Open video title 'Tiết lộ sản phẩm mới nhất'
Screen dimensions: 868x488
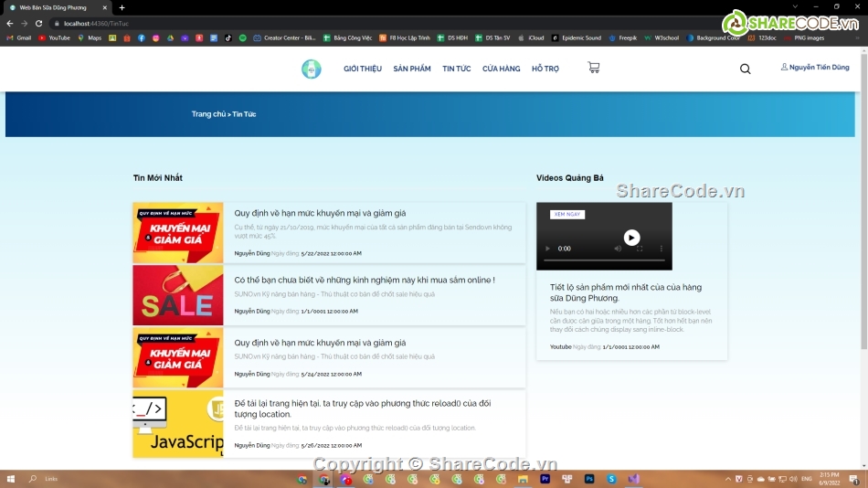(x=626, y=292)
